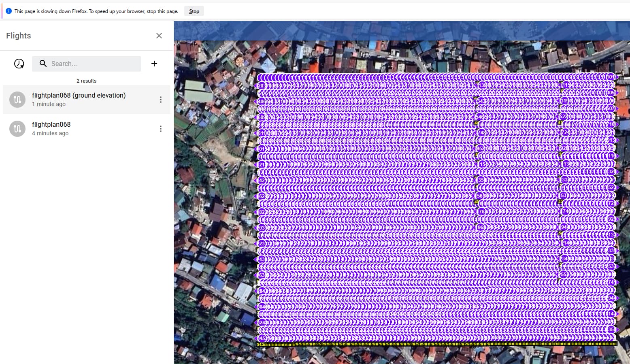Select flightplan068 from 4 minutes ago
630x364 pixels.
click(51, 128)
